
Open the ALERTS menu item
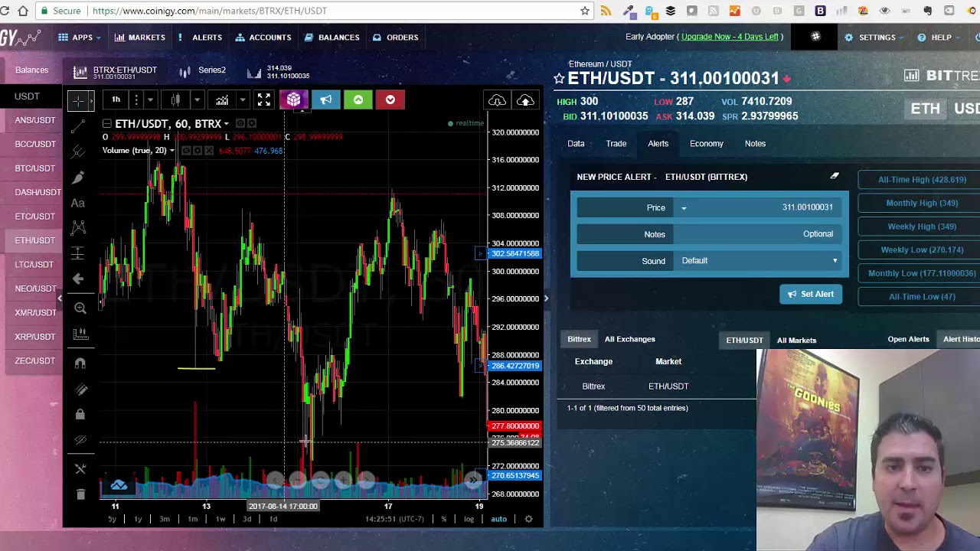click(x=200, y=37)
